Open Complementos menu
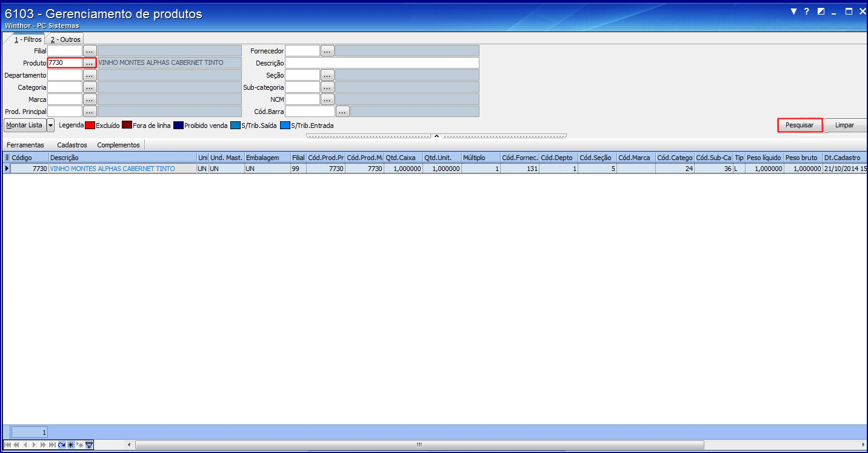The width and height of the screenshot is (868, 453). pyautogui.click(x=119, y=145)
